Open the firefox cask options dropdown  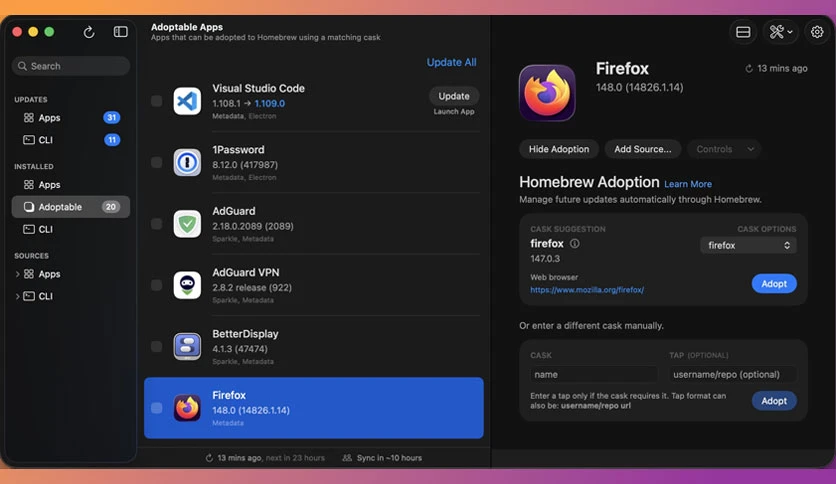[x=748, y=245]
